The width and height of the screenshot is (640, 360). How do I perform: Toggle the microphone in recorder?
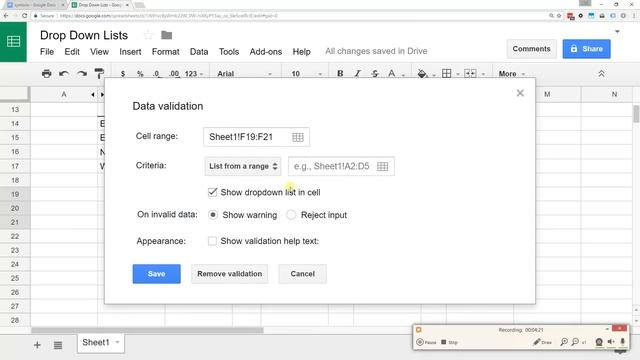[x=622, y=342]
